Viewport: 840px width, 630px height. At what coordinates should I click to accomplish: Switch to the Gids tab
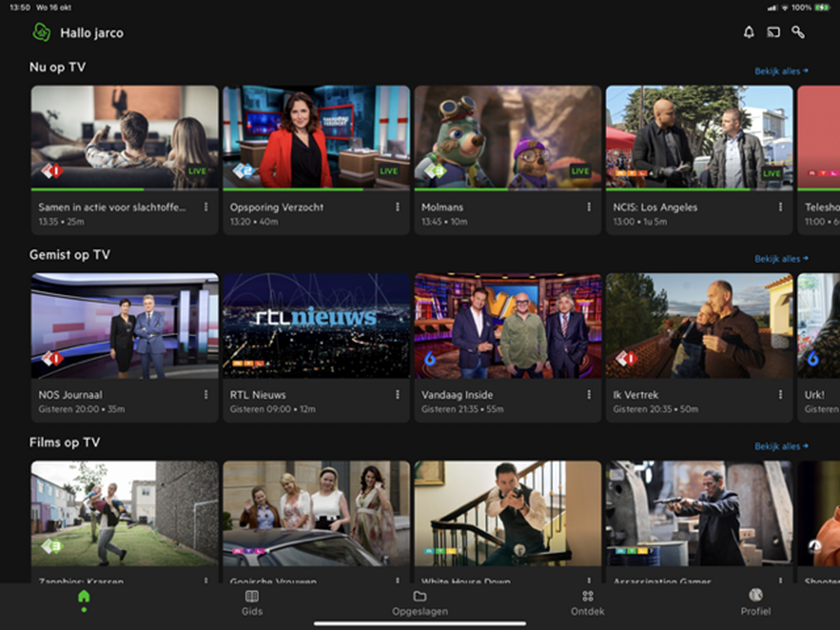[252, 603]
